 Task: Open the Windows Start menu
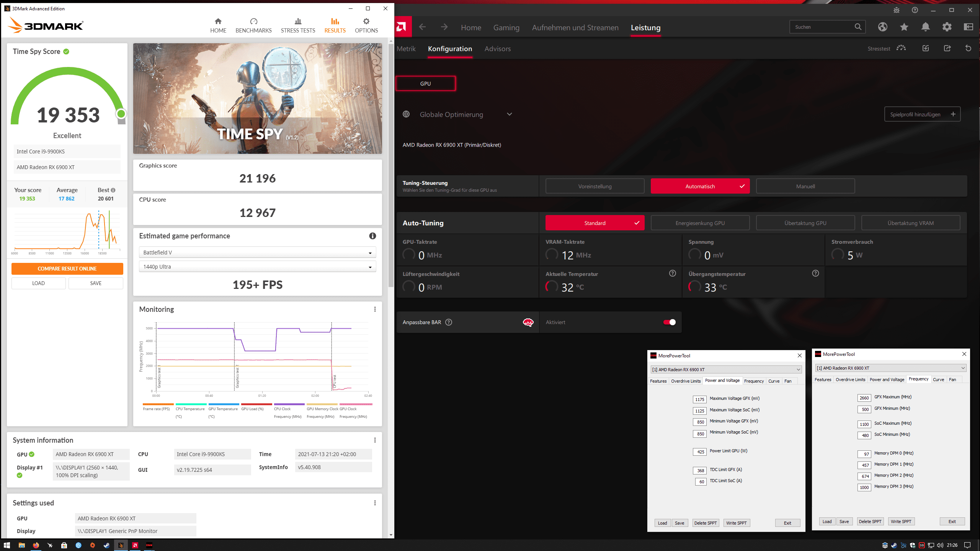[x=7, y=545]
